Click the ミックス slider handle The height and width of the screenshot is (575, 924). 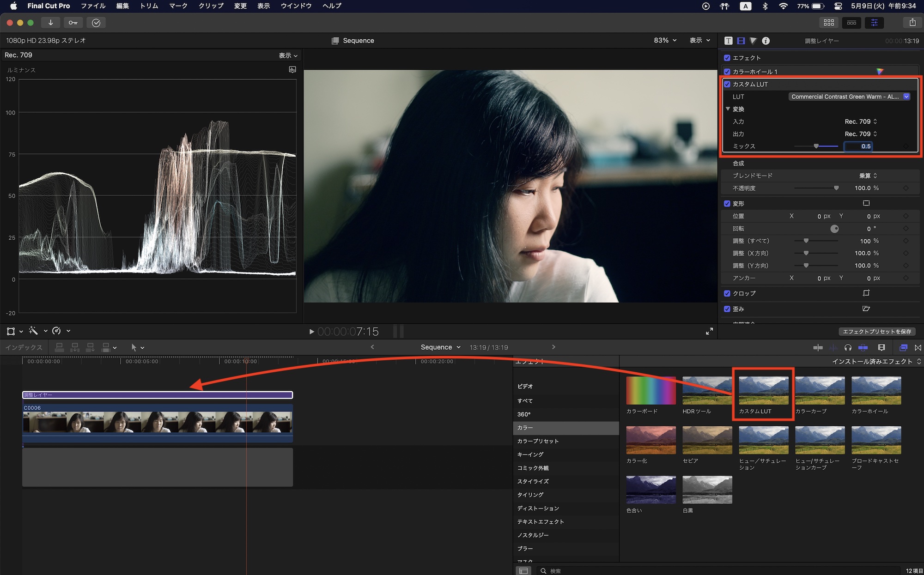click(816, 146)
